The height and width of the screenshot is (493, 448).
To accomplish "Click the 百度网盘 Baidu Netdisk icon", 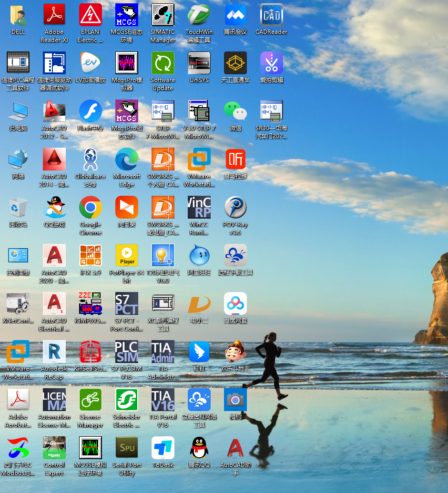I will 235,304.
